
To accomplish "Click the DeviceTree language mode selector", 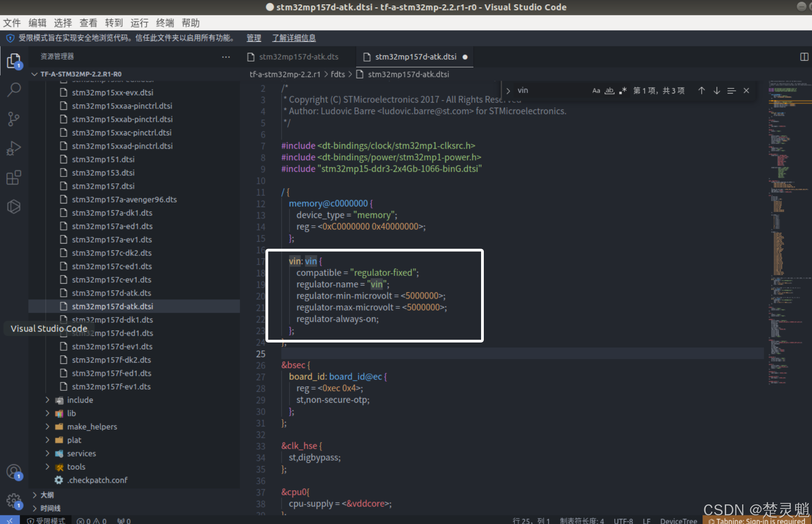I will coord(678,520).
